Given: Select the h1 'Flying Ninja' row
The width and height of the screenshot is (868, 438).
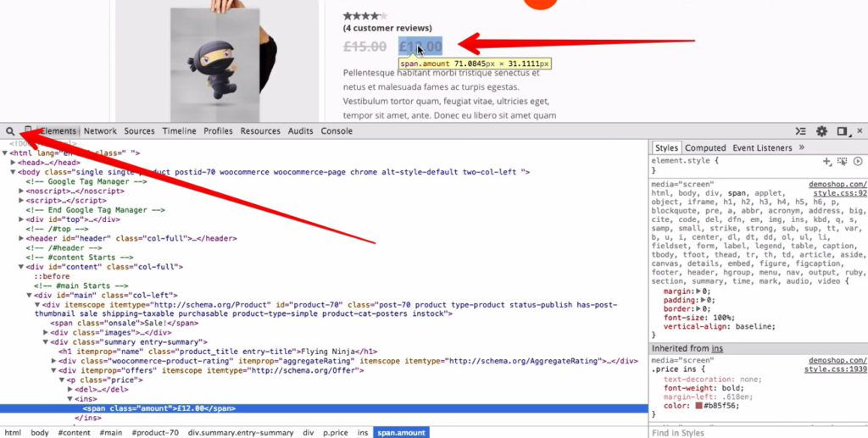Looking at the screenshot, I should click(x=218, y=352).
